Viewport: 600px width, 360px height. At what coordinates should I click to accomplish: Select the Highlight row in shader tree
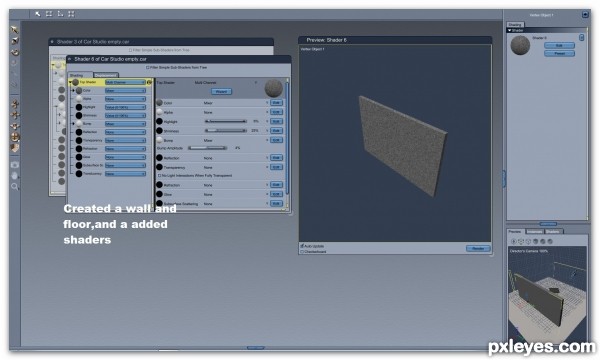[110, 108]
